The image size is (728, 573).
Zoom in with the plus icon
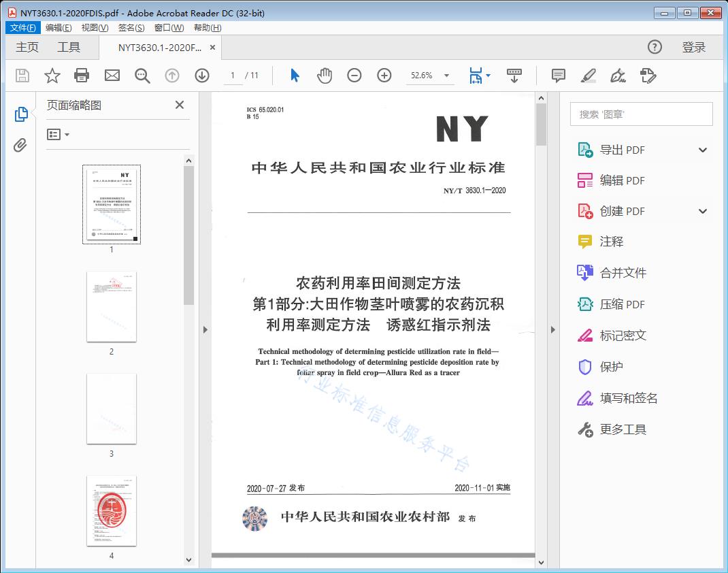pyautogui.click(x=384, y=76)
